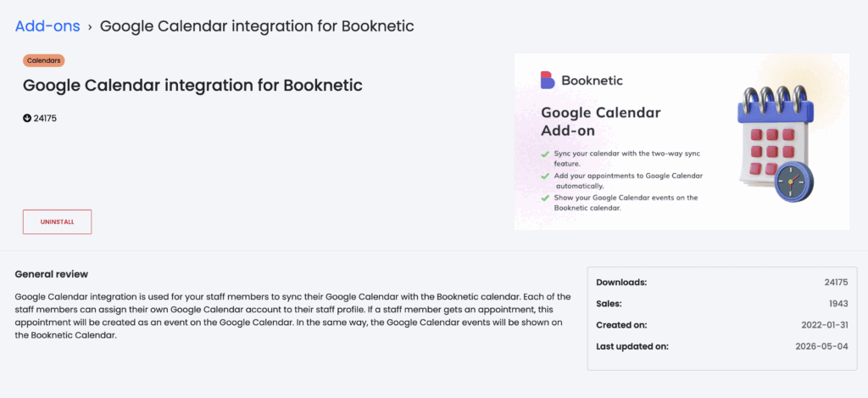Click the main heading Google Calendar integration for Booknetic
Screen dimensions: 868x398
[x=192, y=86]
